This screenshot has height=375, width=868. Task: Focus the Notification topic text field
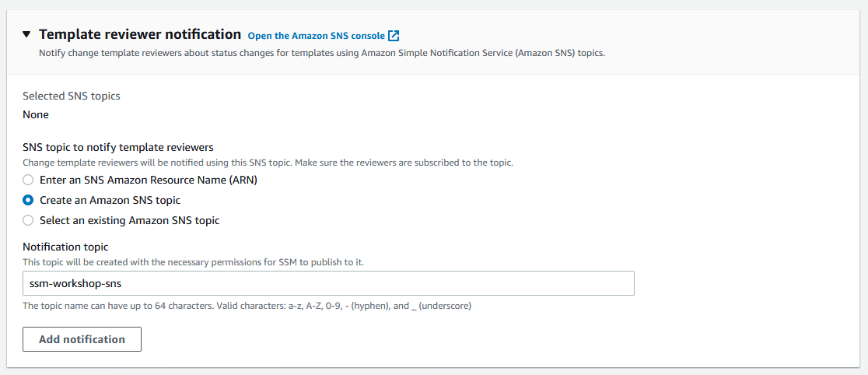328,283
